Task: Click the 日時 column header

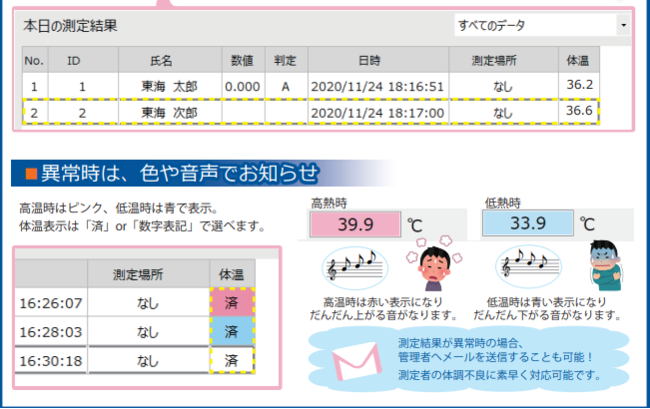Action: [369, 61]
